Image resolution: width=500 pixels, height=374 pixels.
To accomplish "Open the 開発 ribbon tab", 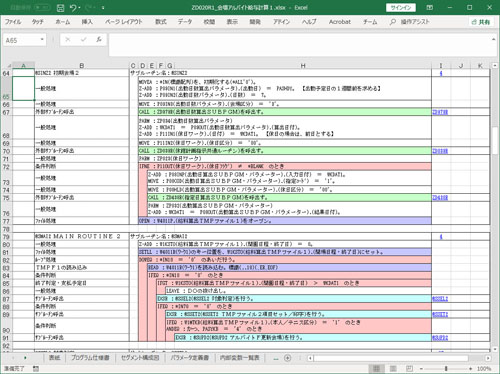I will point(255,22).
